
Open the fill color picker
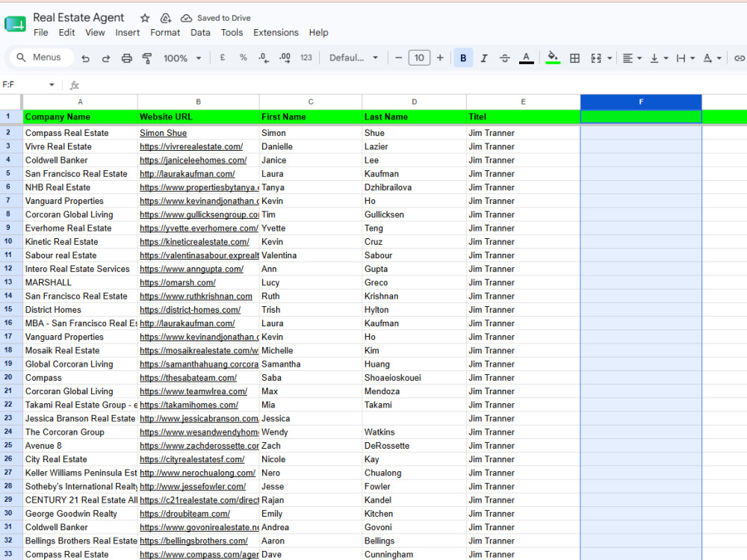pyautogui.click(x=553, y=57)
